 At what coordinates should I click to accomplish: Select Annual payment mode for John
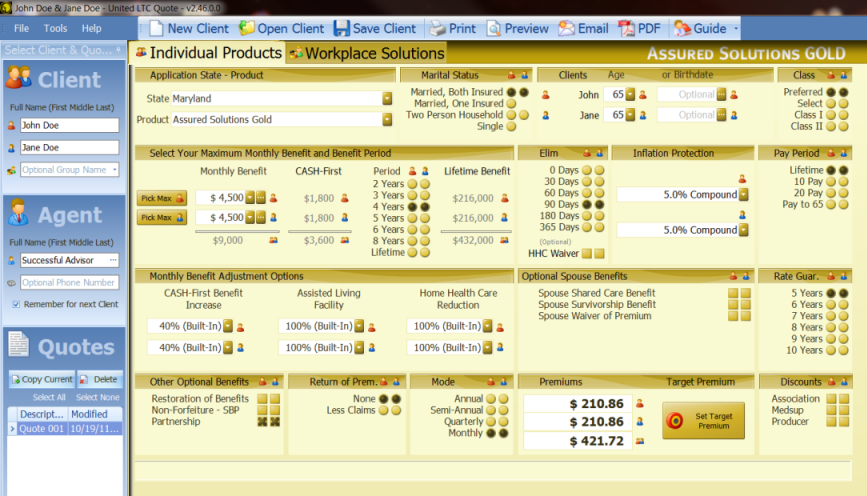490,399
